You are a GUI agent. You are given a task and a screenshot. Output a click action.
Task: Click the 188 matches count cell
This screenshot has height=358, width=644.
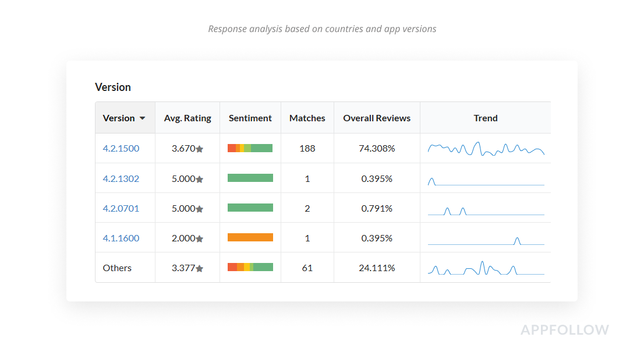click(307, 148)
